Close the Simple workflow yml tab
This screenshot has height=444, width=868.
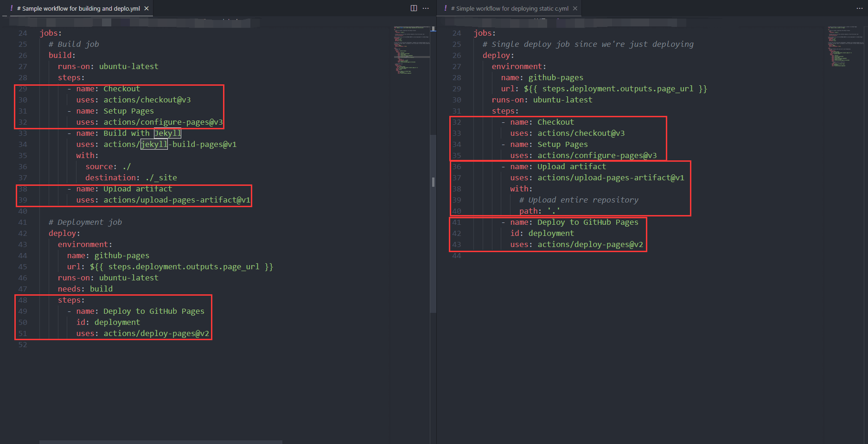574,8
